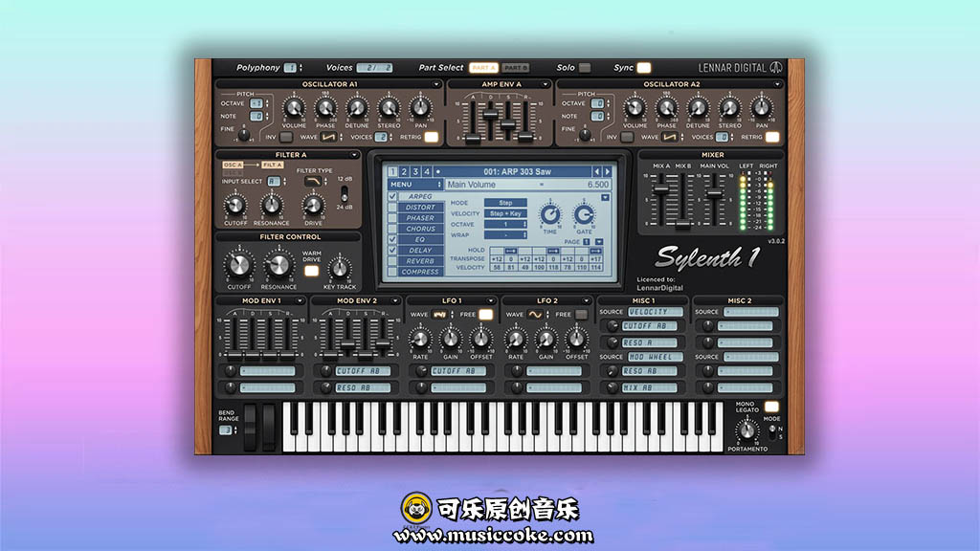The height and width of the screenshot is (551, 980).
Task: Toggle the Solo button
Action: (585, 68)
